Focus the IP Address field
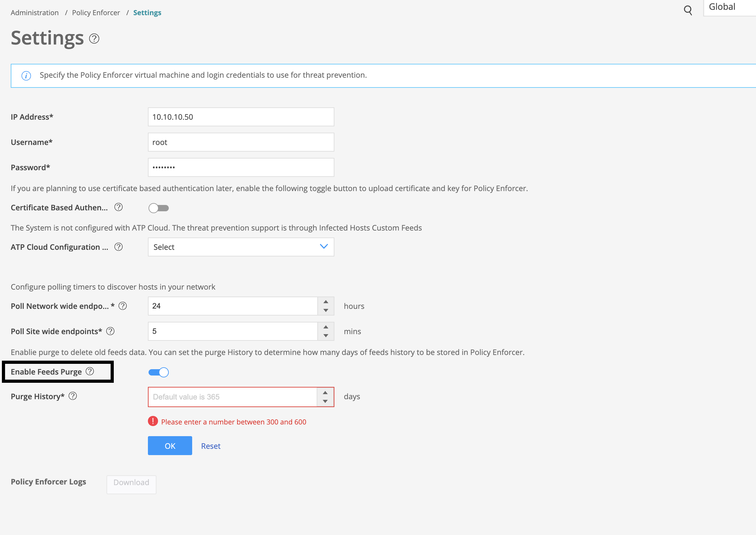Viewport: 756px width, 535px height. (241, 117)
